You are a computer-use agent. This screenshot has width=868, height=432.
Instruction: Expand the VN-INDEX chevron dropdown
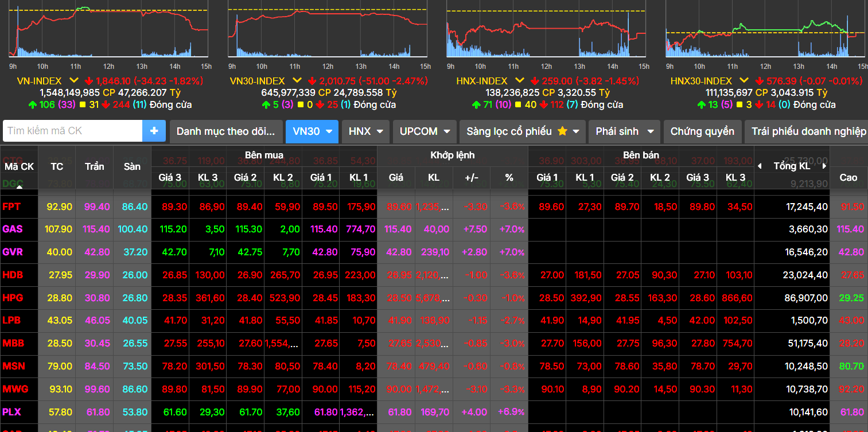[x=74, y=81]
